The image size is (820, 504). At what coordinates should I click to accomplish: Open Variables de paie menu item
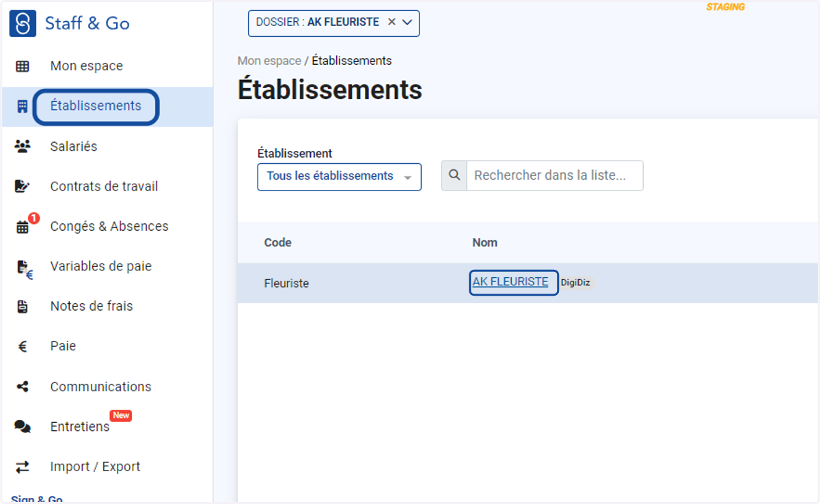[101, 266]
